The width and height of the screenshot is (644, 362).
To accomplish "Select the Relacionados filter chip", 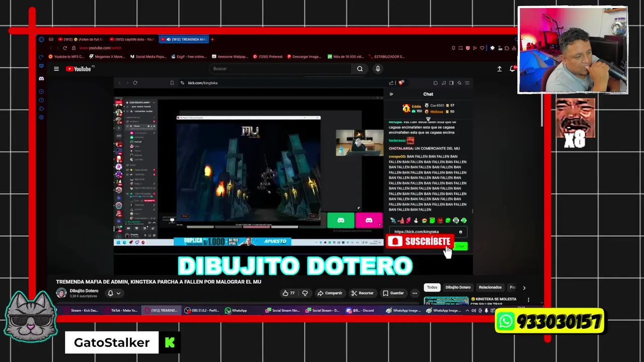I will [490, 288].
